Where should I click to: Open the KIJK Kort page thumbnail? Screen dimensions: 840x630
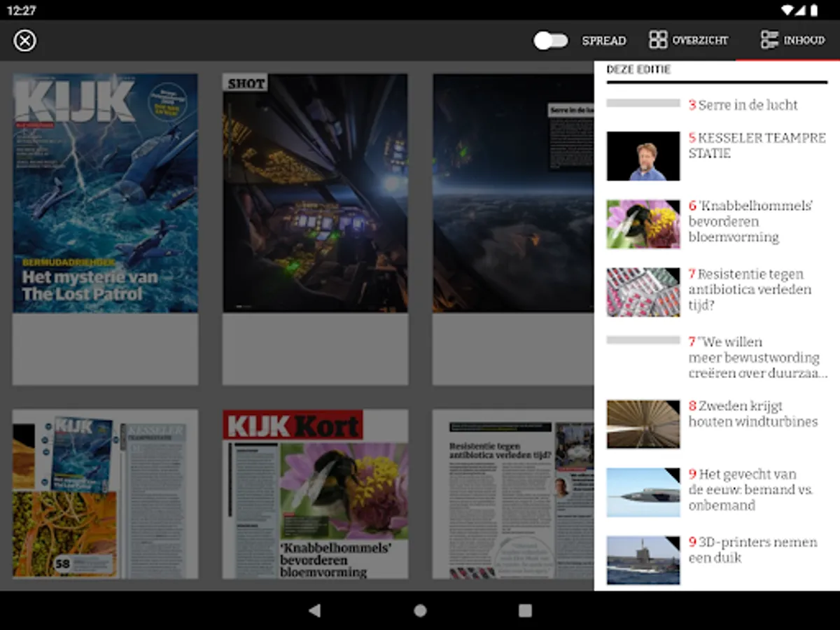[x=316, y=494]
